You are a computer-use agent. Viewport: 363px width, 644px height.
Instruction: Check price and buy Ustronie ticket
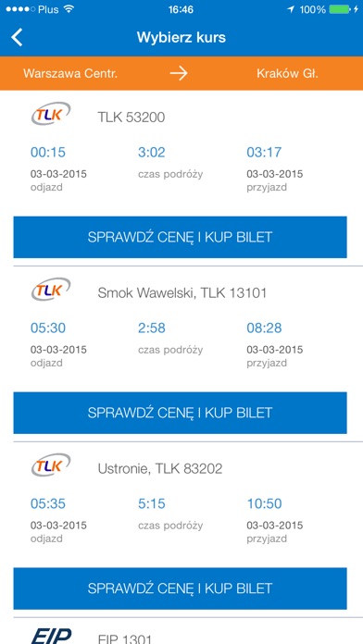[180, 588]
